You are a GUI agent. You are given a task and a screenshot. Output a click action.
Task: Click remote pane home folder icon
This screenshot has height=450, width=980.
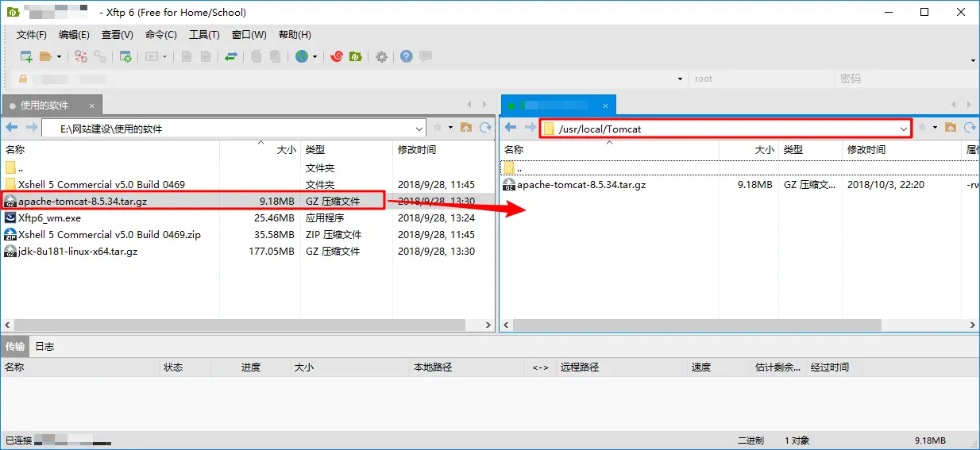(951, 128)
